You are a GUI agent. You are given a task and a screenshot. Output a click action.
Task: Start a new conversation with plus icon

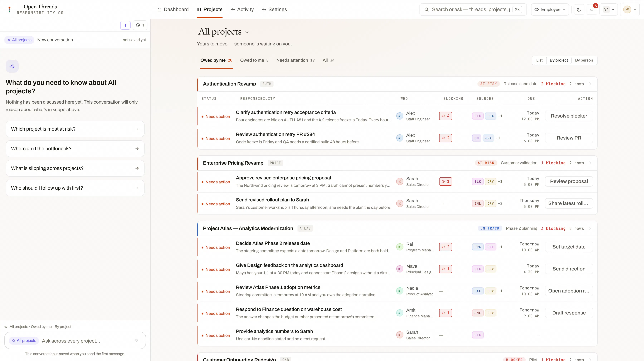pos(125,25)
